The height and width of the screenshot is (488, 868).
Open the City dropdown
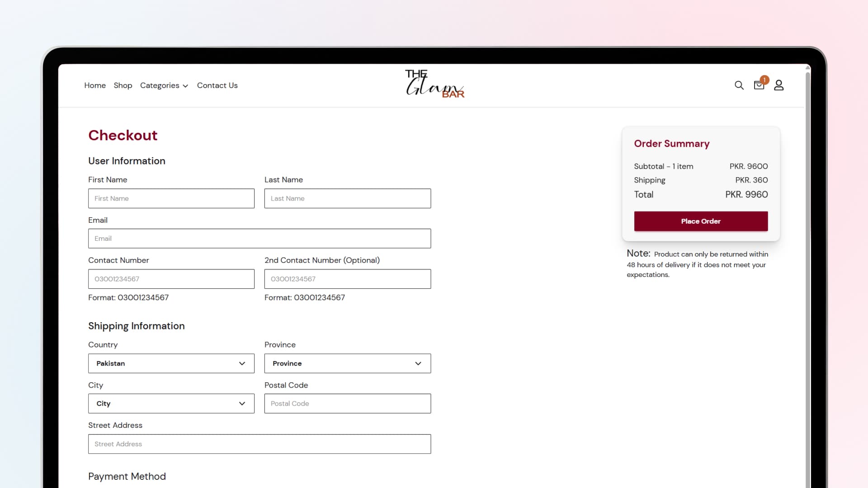[x=171, y=404]
